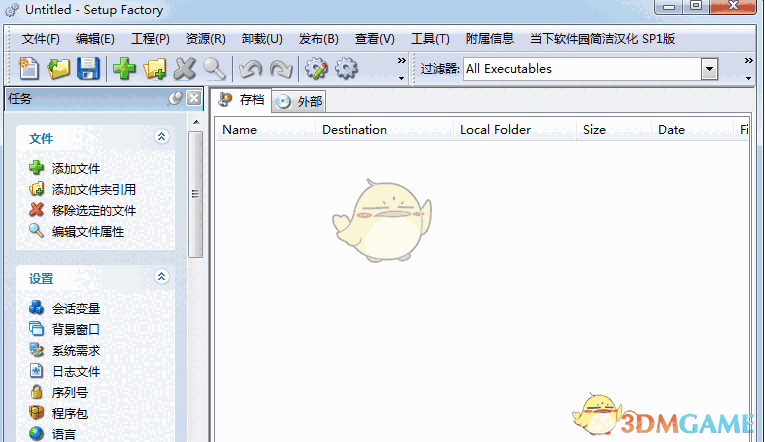Click the gray X Remove Files toolbar icon
Viewport: 765px width, 442px height.
click(184, 68)
